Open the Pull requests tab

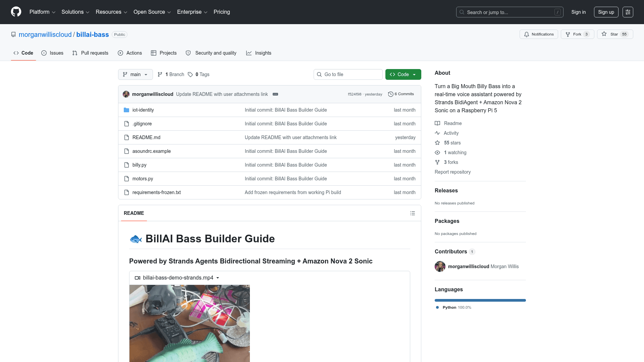pyautogui.click(x=90, y=53)
